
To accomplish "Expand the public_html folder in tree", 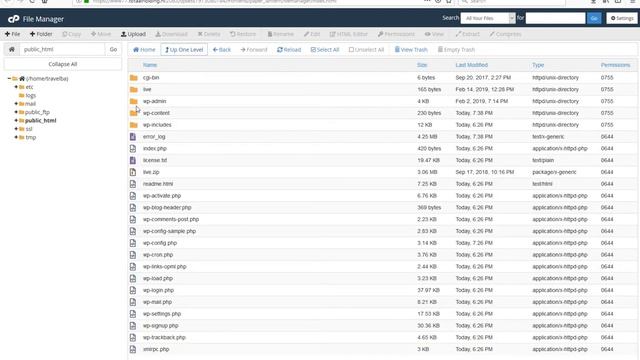I will point(16,120).
